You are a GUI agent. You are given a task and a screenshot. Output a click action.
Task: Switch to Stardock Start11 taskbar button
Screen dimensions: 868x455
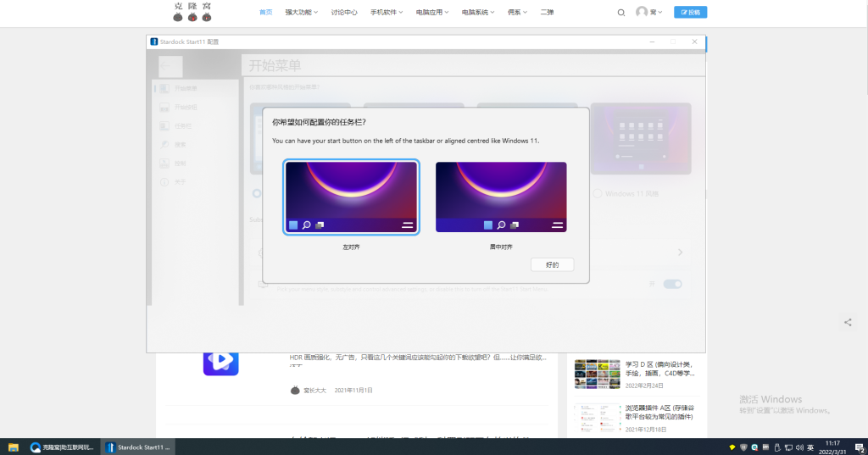point(138,447)
